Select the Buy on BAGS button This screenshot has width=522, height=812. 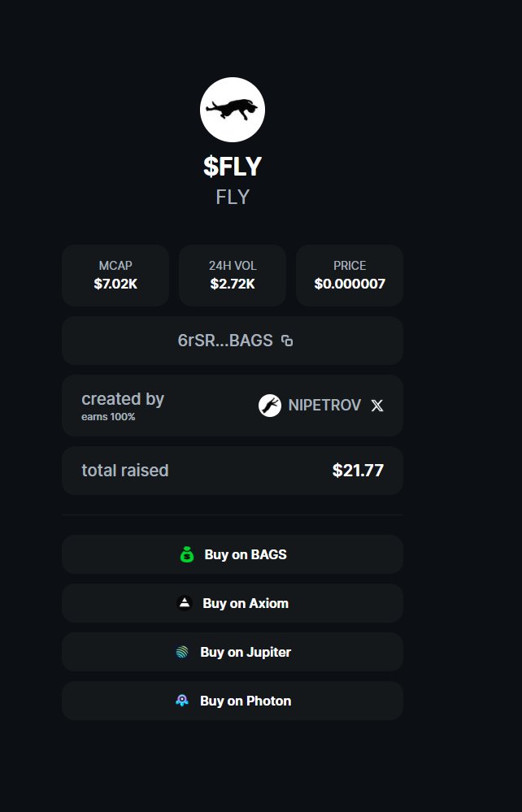pos(232,554)
